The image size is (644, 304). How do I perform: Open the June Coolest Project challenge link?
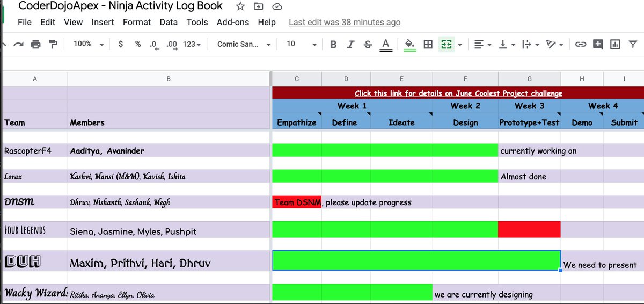(x=458, y=93)
